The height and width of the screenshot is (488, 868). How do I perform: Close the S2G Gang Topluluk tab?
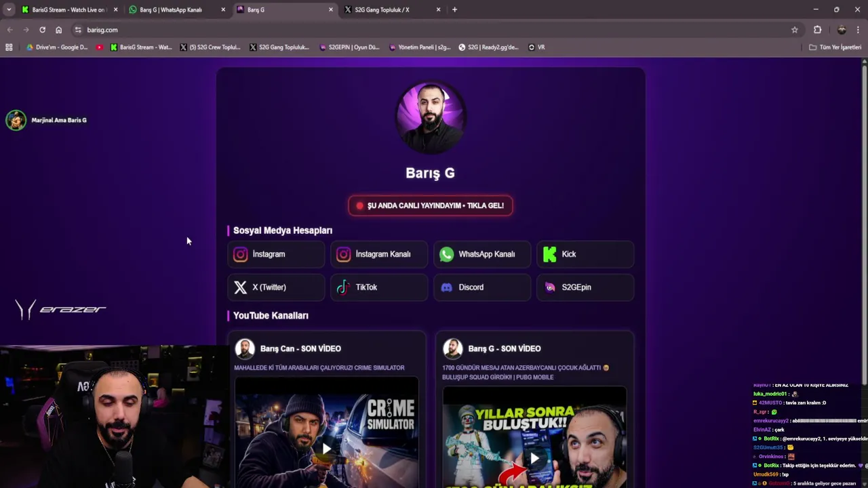pos(438,9)
